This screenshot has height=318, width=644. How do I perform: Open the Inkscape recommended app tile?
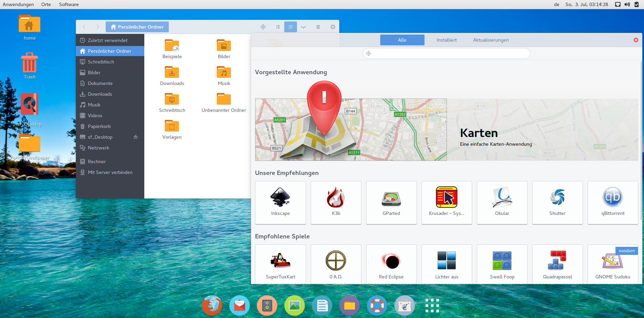pos(281,202)
